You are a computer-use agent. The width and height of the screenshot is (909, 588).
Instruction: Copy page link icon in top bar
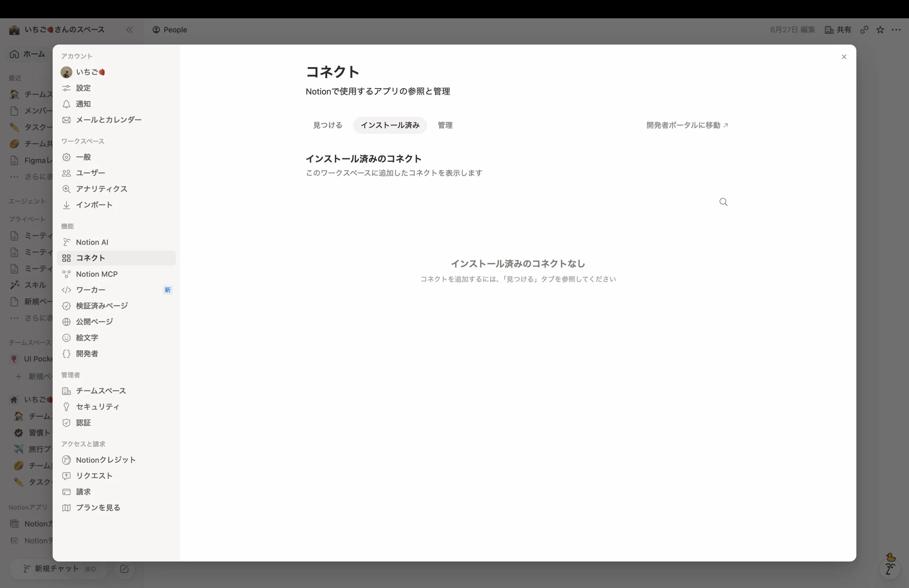coord(864,30)
